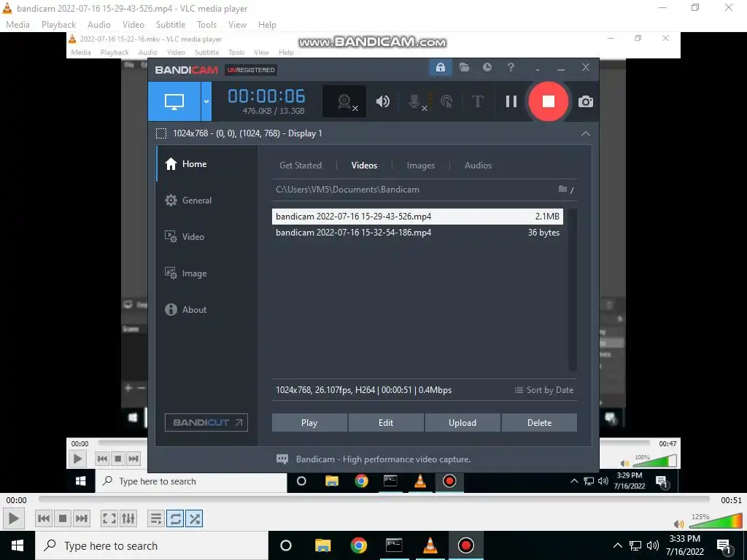Toggle the speaker sound icon in Bandicam
The image size is (747, 560).
(382, 101)
